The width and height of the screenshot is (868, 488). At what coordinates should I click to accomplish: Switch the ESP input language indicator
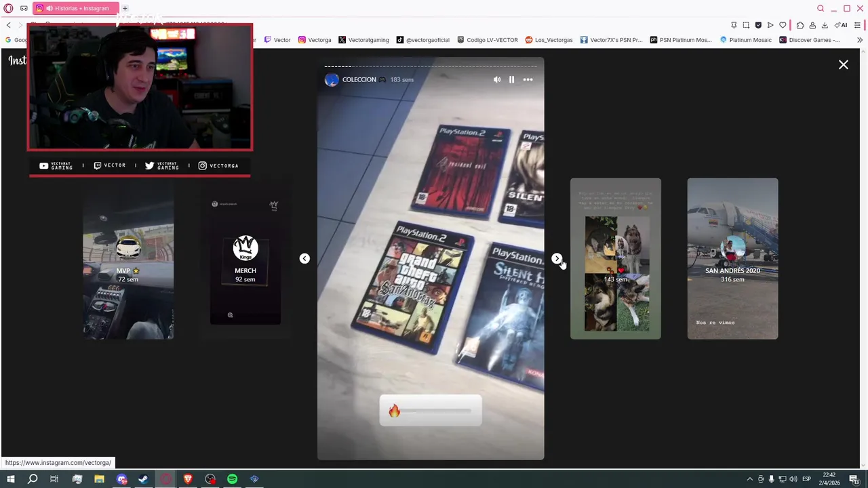[807, 479]
